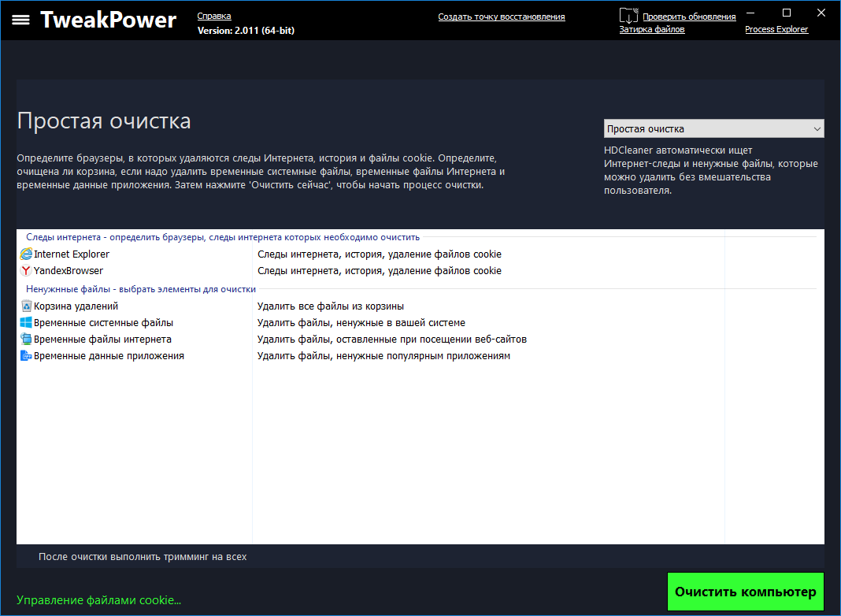Select Корзина удалений item
841x616 pixels.
click(x=76, y=306)
